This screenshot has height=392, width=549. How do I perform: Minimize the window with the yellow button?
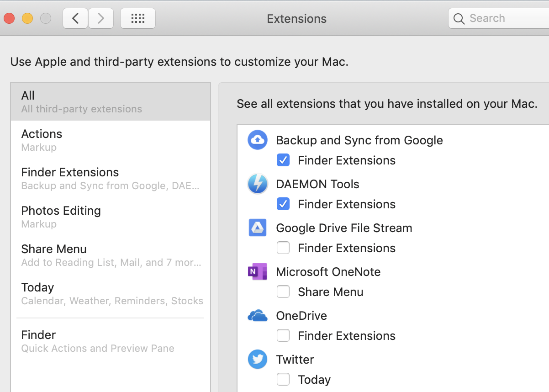27,18
